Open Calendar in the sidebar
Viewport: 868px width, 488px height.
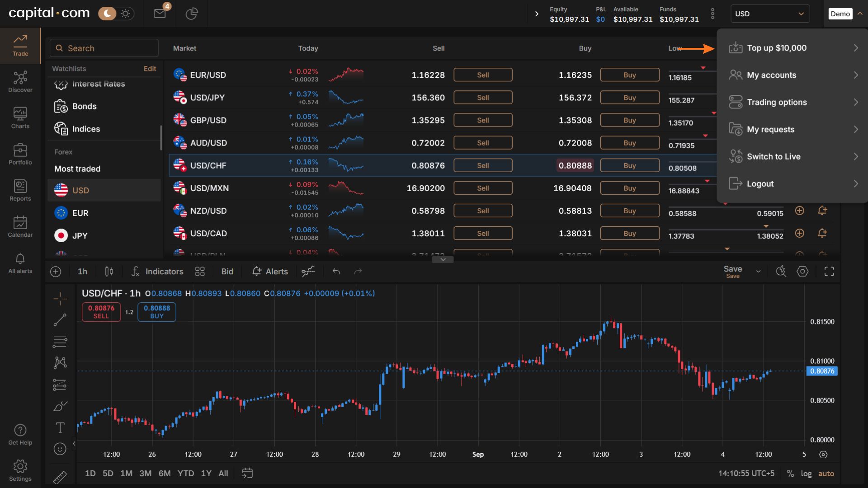pyautogui.click(x=20, y=226)
